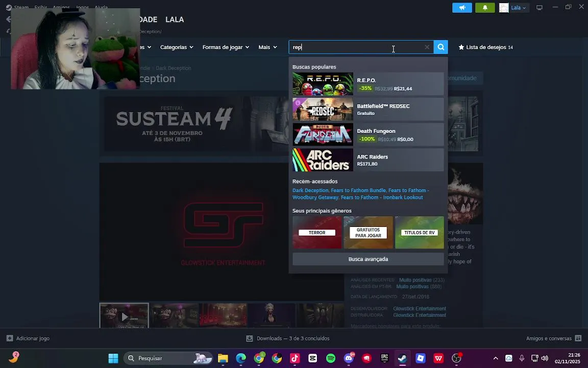The height and width of the screenshot is (368, 588).
Task: Expand the Formas de jogar dropdown
Action: [226, 47]
